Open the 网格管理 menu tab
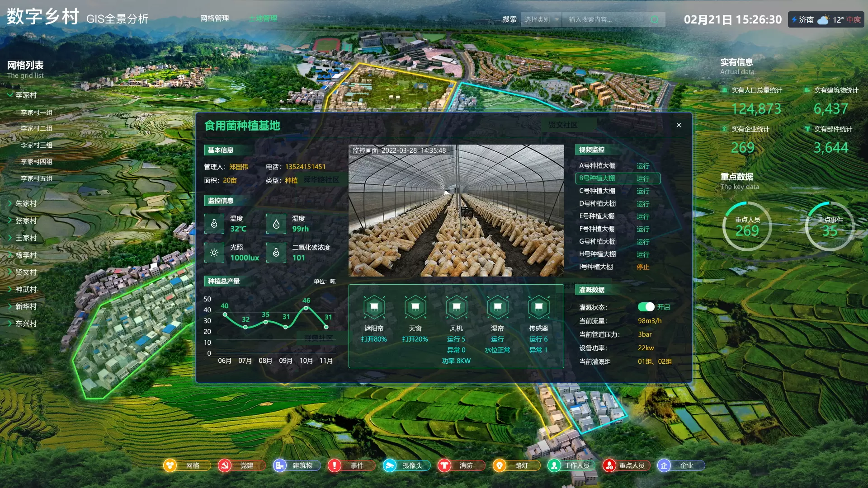Image resolution: width=868 pixels, height=488 pixels. pos(215,19)
